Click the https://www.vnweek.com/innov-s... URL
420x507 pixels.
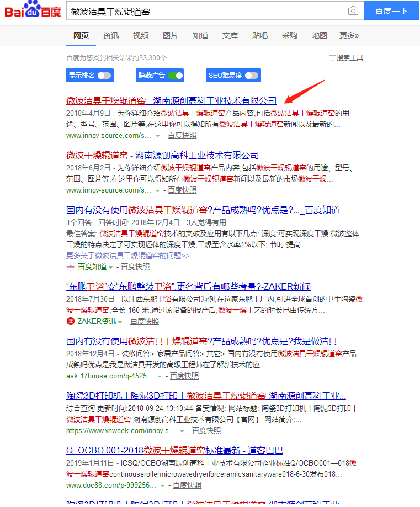(x=121, y=431)
